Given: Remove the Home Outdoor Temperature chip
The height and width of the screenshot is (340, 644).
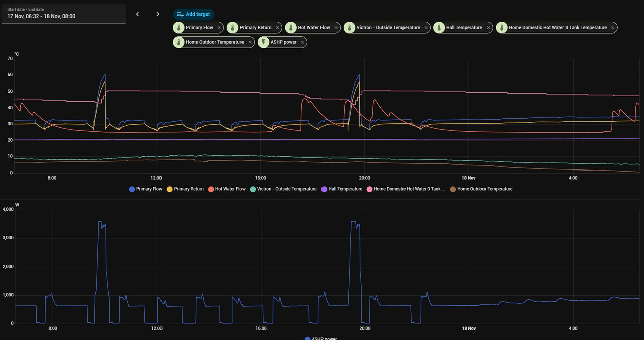Looking at the screenshot, I should [x=250, y=42].
